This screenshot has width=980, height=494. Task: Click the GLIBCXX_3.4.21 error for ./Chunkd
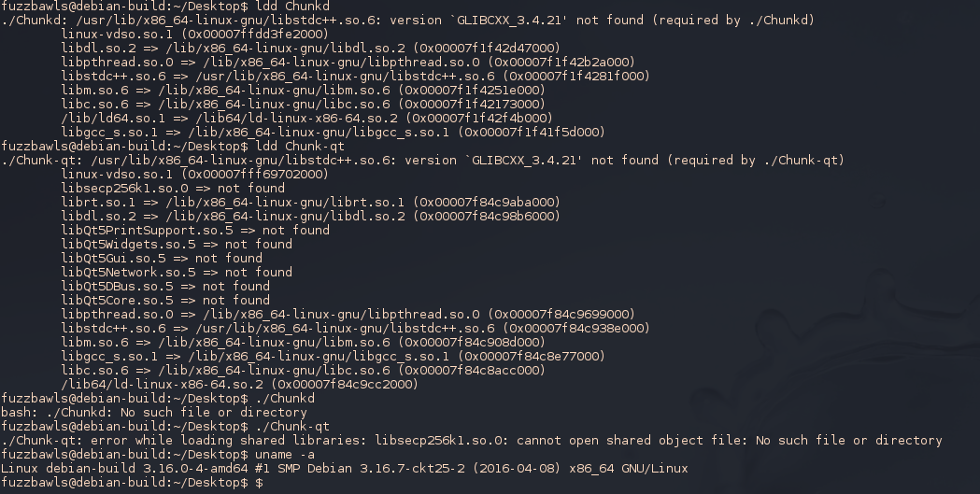(x=408, y=20)
